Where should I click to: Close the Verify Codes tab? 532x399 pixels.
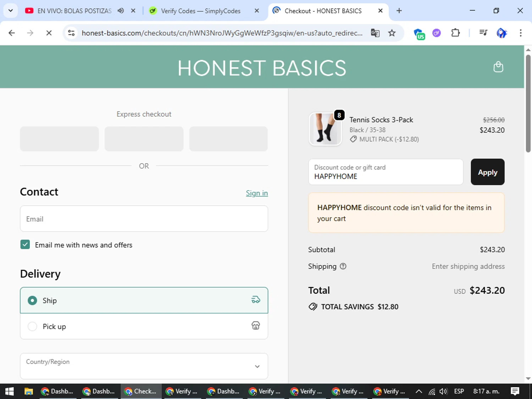click(x=257, y=11)
